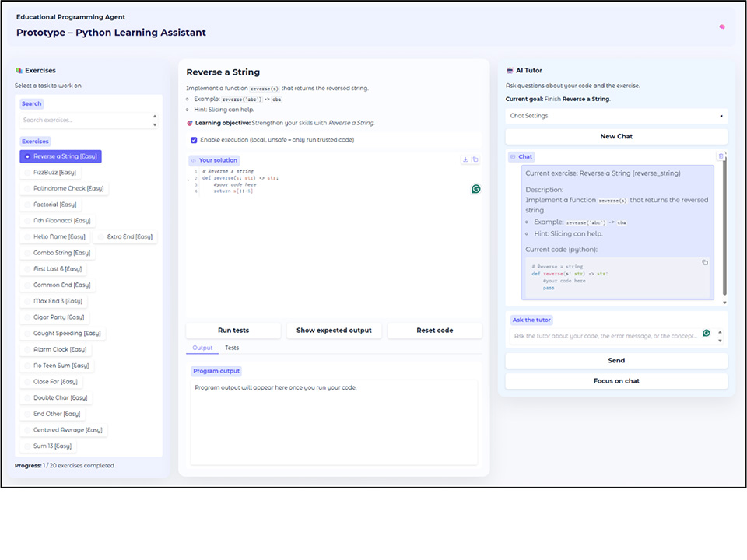This screenshot has width=747, height=560.
Task: Pick the Caught Speeding exercise
Action: coord(62,334)
